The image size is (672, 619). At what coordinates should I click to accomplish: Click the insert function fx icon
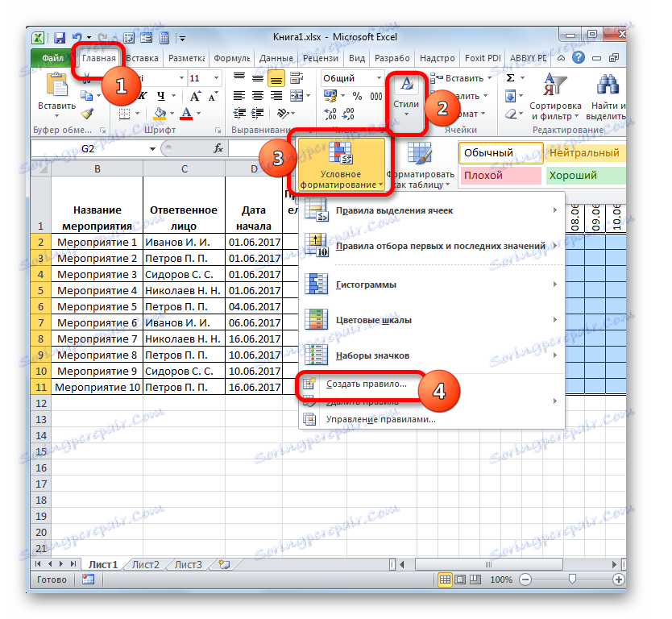(218, 149)
